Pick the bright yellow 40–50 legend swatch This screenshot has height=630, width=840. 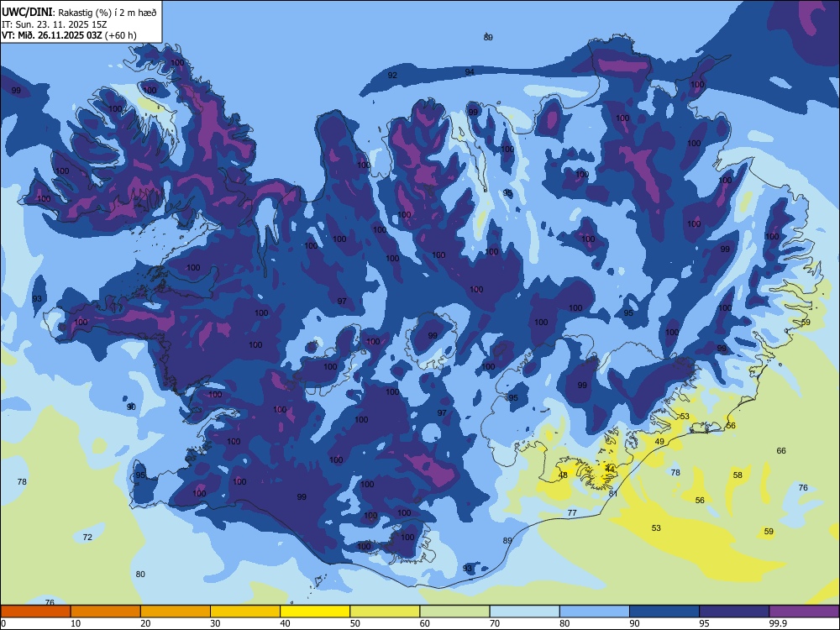[x=315, y=612]
